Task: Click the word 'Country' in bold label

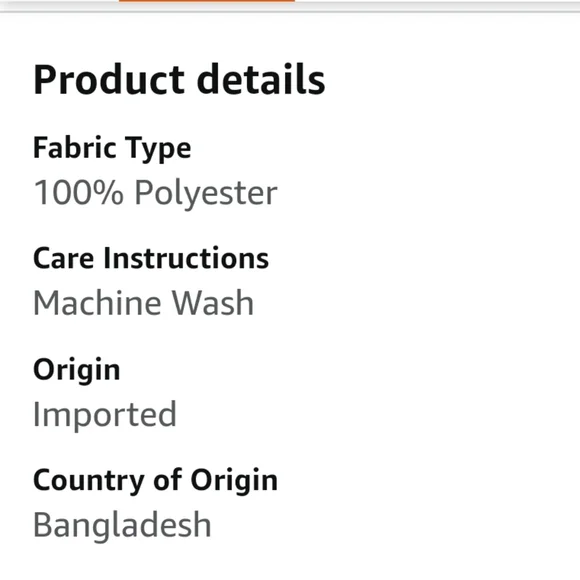Action: [x=89, y=481]
